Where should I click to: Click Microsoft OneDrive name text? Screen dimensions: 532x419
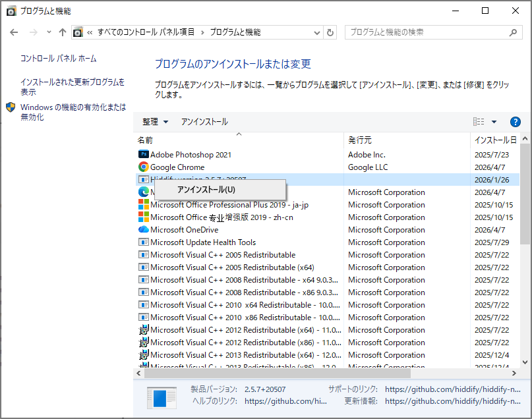pos(184,229)
